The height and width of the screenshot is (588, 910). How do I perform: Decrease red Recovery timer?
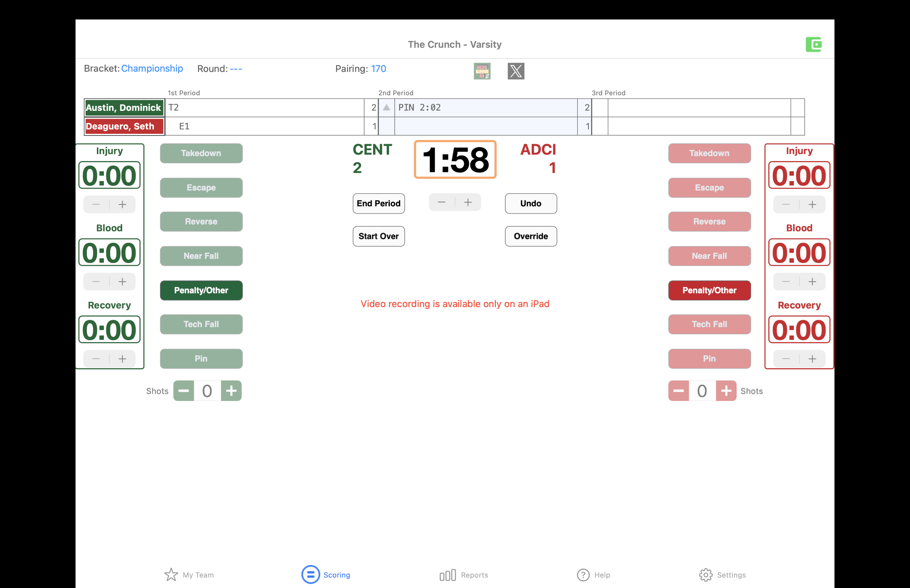(786, 359)
